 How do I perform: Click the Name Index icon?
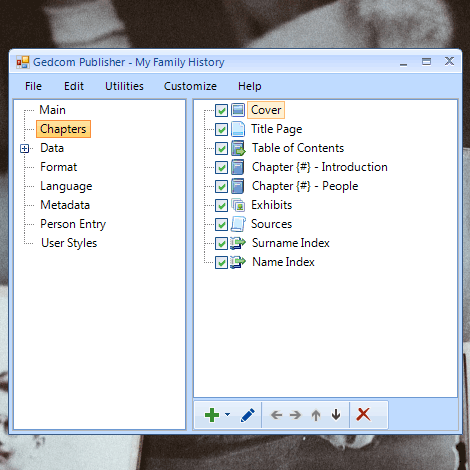click(x=238, y=262)
